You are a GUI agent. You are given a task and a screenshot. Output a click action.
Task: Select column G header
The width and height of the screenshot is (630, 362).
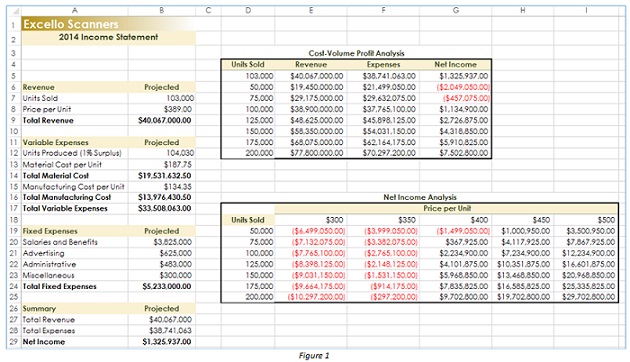click(455, 11)
